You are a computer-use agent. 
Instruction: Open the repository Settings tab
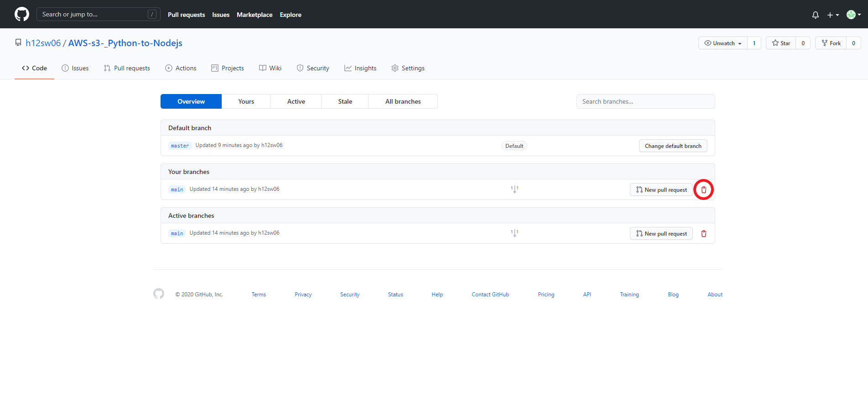coord(408,68)
